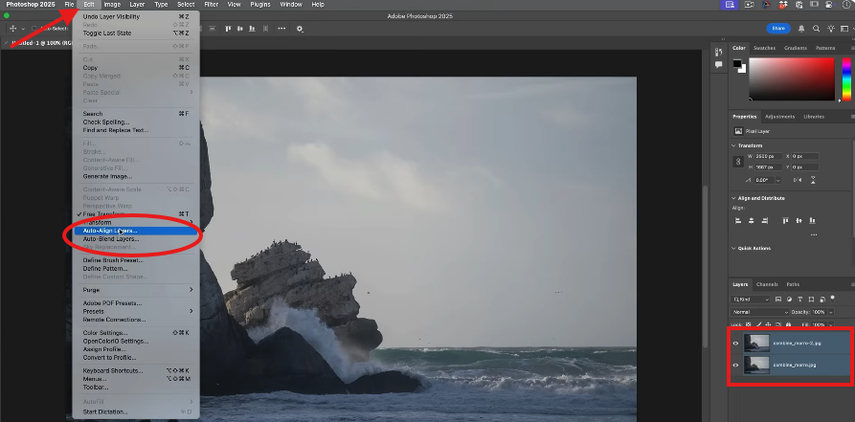
Task: Collapse the Quick Actions section
Action: point(733,248)
